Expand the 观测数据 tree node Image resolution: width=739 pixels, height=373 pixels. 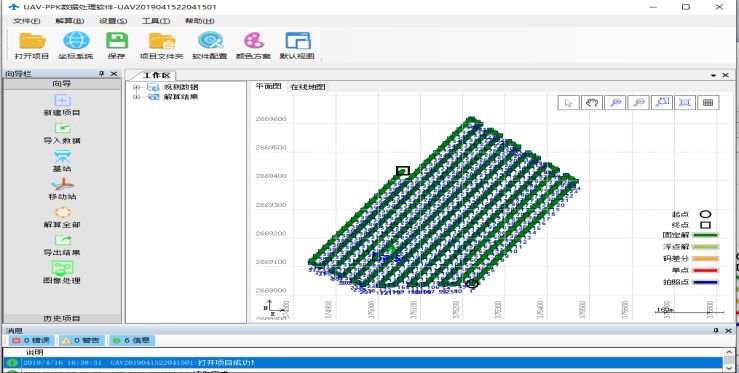[x=136, y=87]
